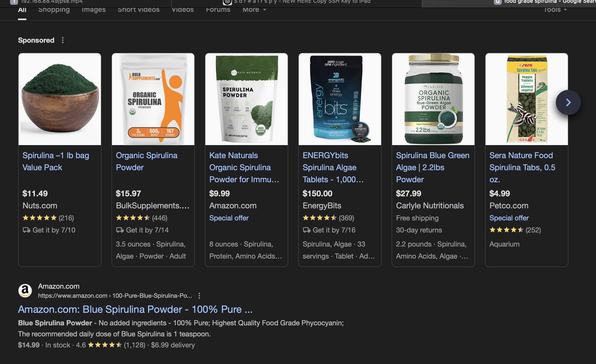Click the Petco star rating (252)

(x=515, y=230)
